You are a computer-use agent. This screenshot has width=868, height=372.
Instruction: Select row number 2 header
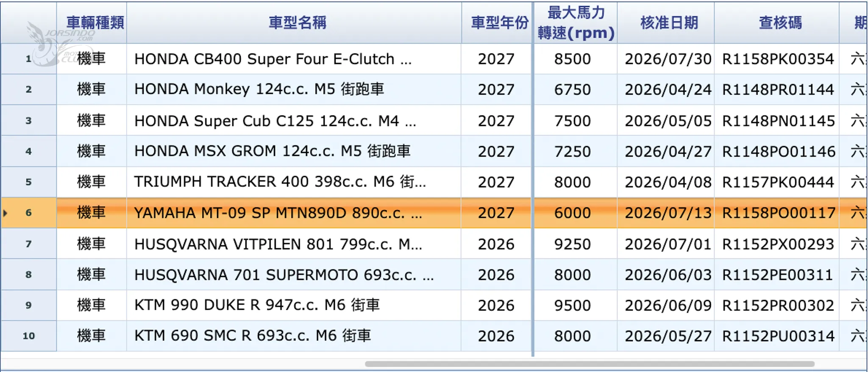[28, 89]
